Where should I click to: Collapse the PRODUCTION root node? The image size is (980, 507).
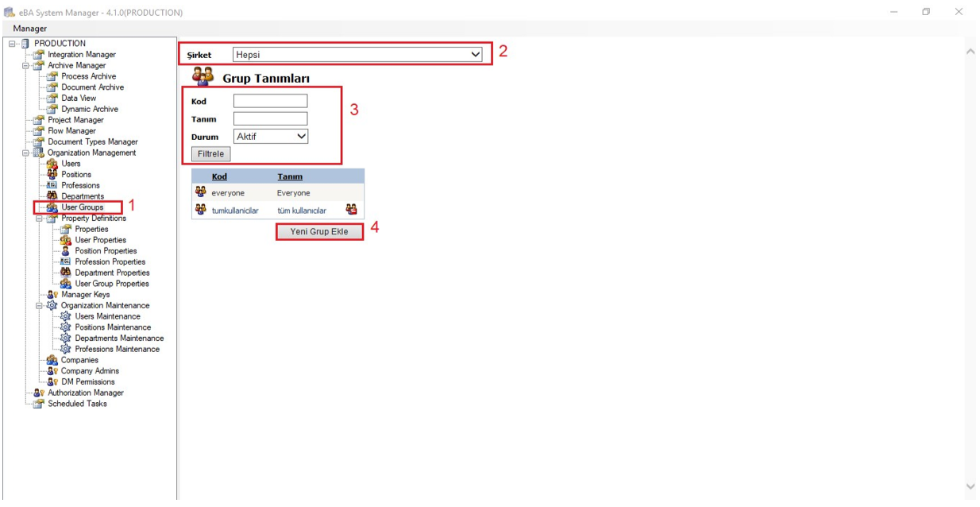click(x=12, y=44)
